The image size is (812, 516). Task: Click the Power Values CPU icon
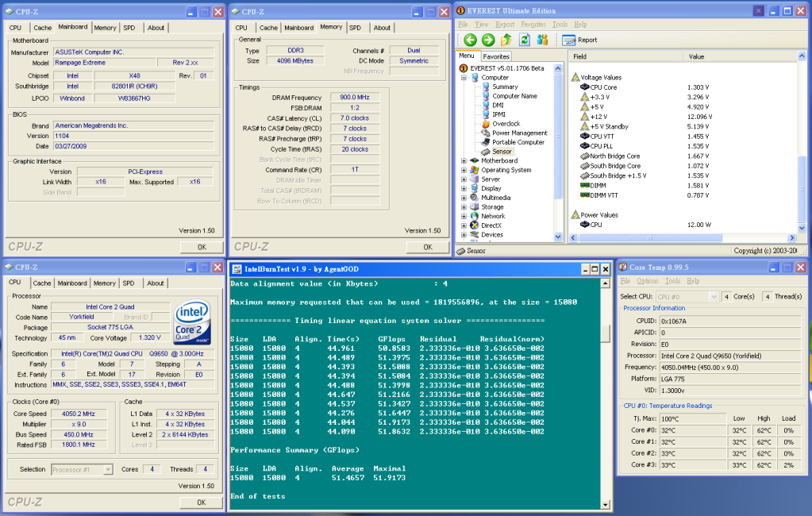pos(585,225)
